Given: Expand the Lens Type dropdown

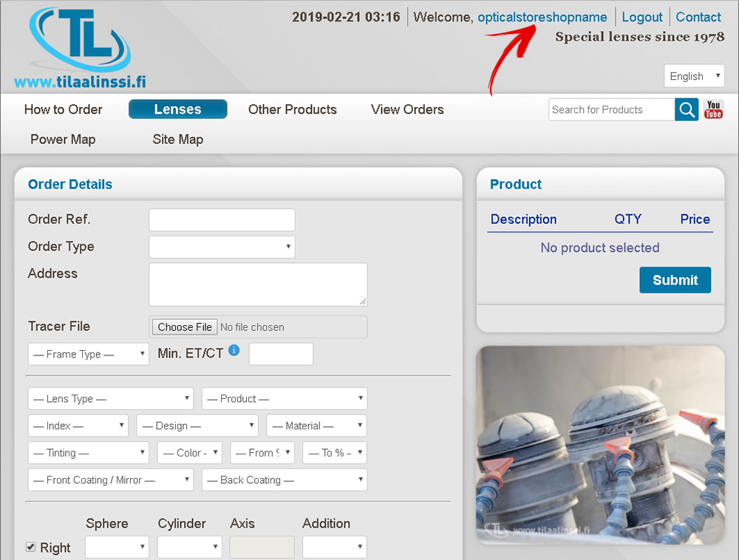Looking at the screenshot, I should tap(111, 399).
